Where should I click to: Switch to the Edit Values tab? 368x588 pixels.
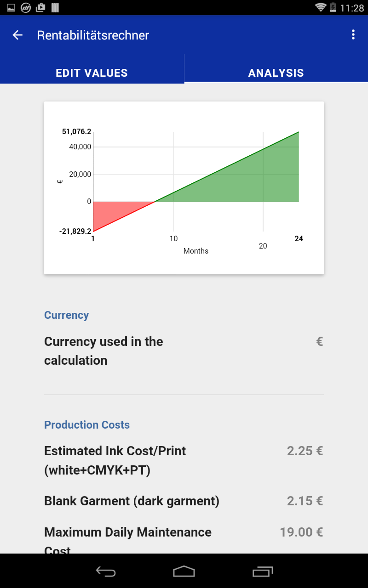pos(92,73)
